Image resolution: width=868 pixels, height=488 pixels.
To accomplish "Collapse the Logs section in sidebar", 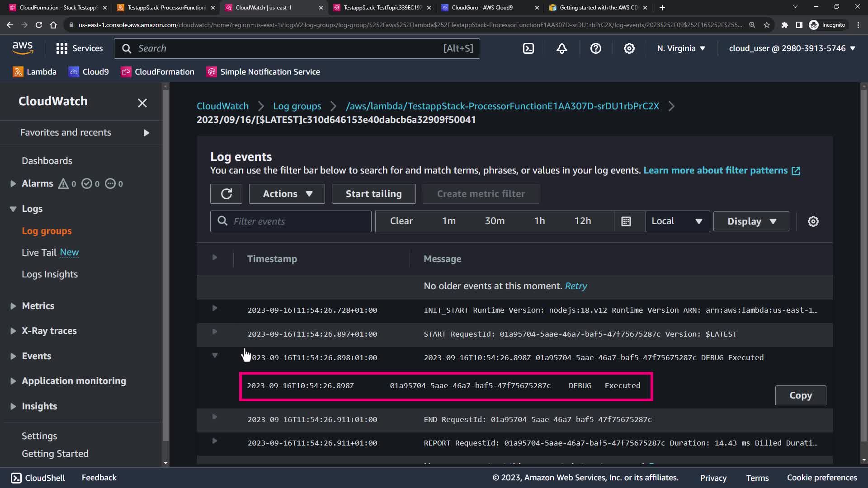I will pos(13,209).
